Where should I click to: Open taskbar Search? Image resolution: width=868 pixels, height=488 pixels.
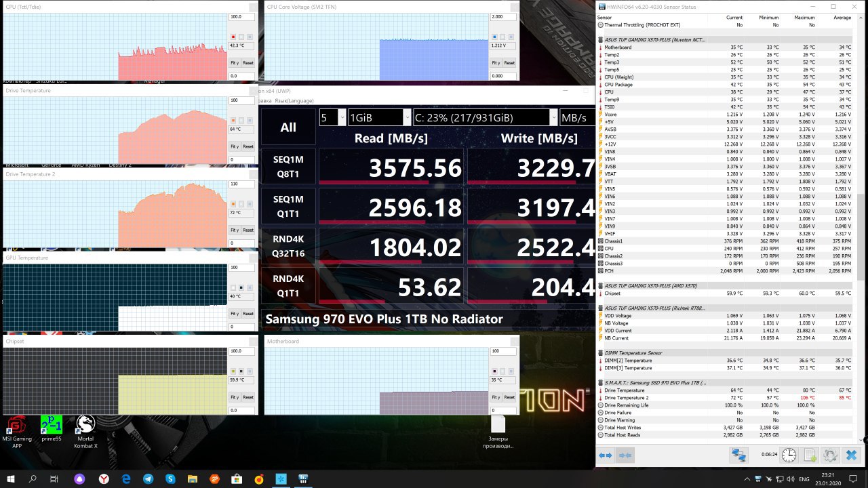(33, 479)
